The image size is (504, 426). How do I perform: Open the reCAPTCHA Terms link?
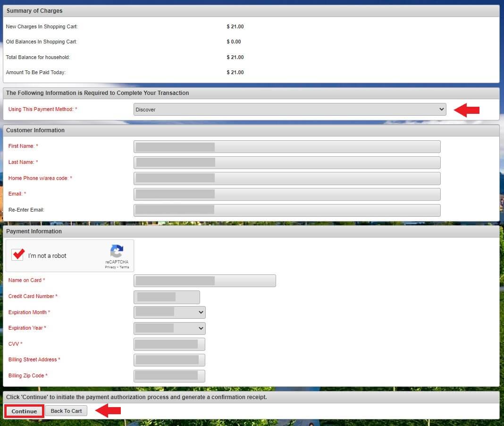124,267
